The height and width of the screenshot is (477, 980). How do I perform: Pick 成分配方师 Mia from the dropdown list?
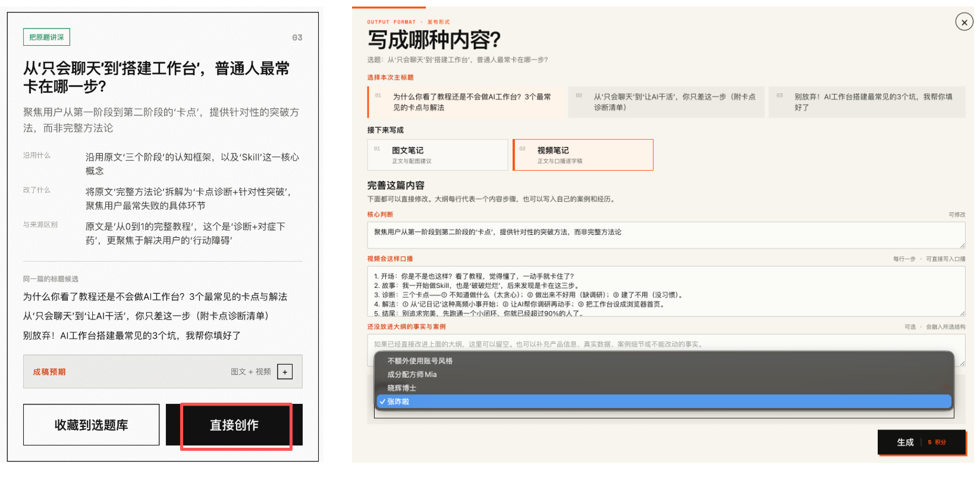(x=664, y=374)
